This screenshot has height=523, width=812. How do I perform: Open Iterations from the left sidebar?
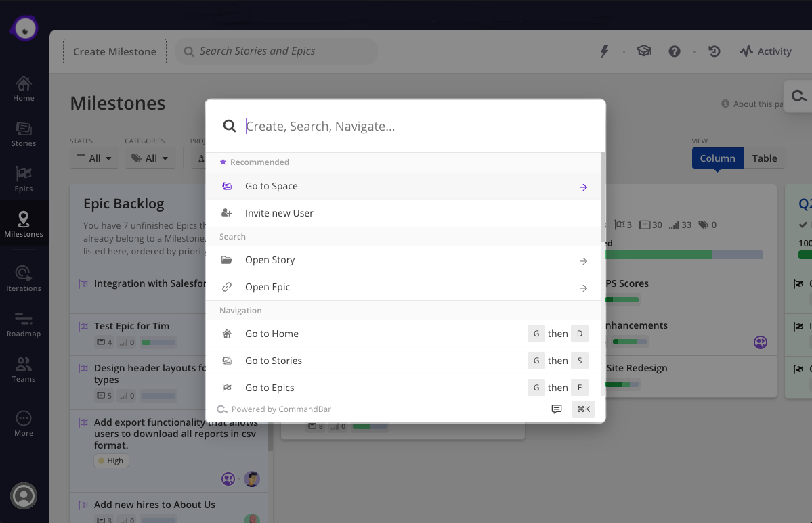click(x=23, y=278)
